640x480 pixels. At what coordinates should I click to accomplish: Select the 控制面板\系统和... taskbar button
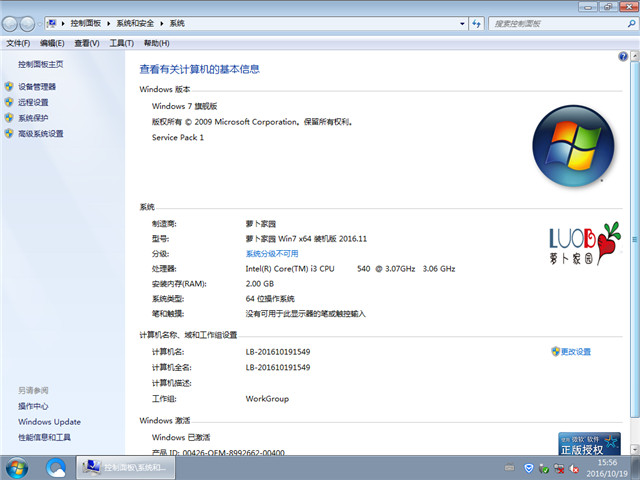pyautogui.click(x=126, y=468)
